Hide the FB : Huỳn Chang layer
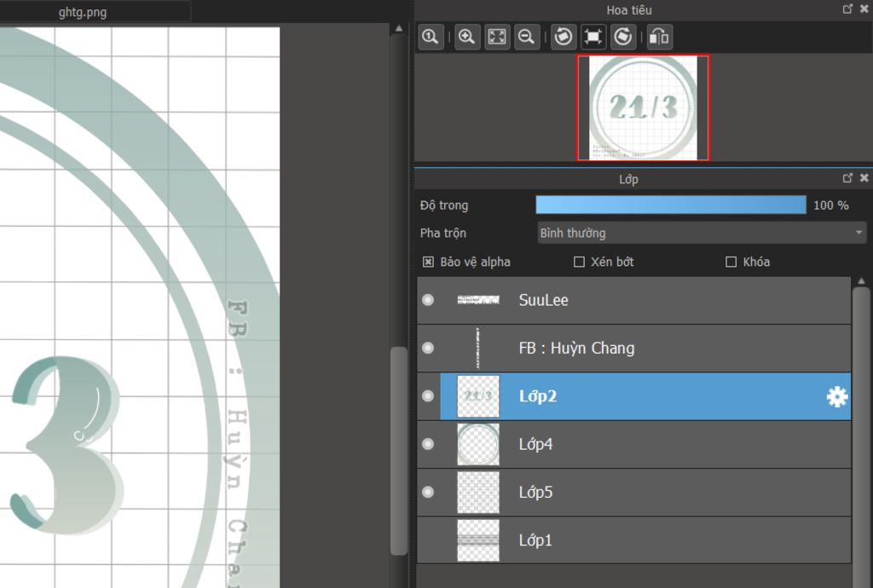873x588 pixels. coord(428,348)
